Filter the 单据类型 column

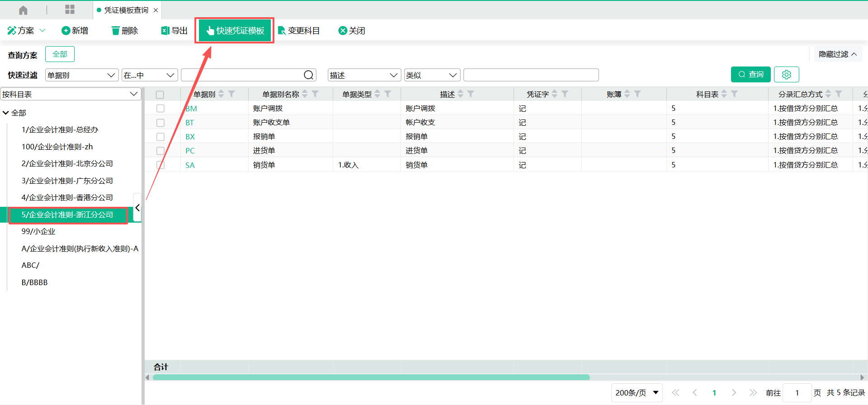[x=387, y=94]
